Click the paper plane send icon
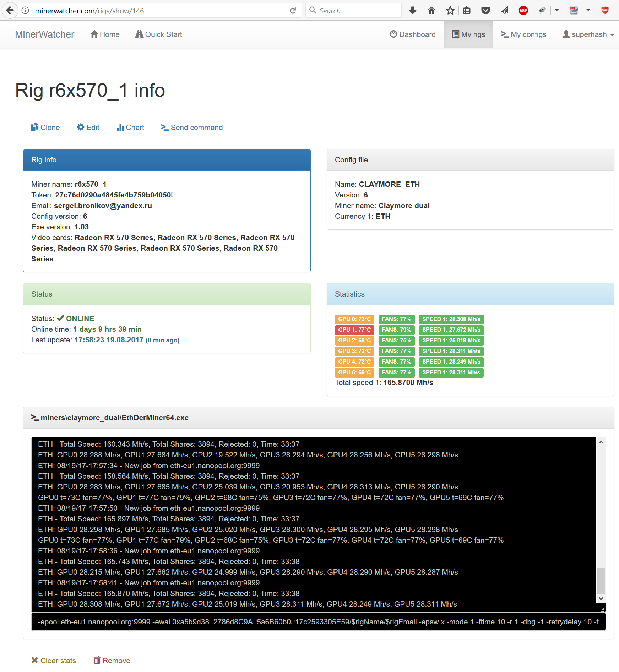The width and height of the screenshot is (619, 672). pyautogui.click(x=505, y=11)
